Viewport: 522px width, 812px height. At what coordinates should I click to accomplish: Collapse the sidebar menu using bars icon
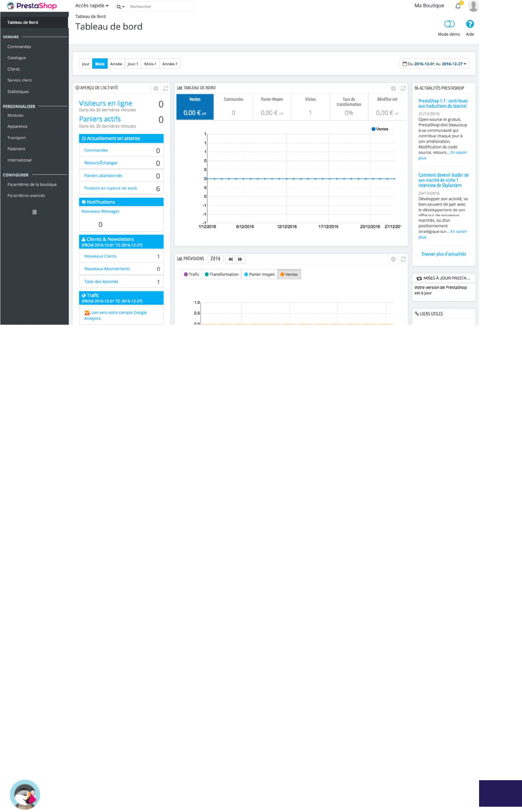pyautogui.click(x=34, y=212)
